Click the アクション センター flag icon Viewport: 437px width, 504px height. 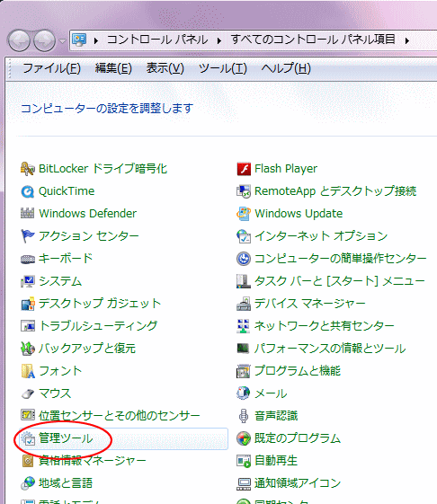27,236
